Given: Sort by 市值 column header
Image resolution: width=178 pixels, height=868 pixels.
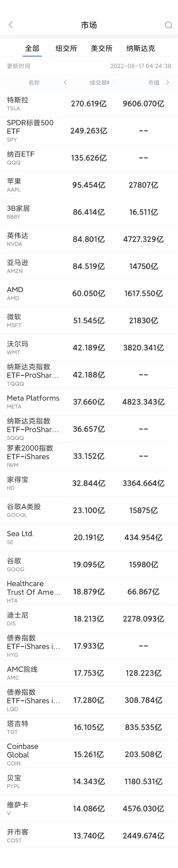Looking at the screenshot, I should coord(154,83).
